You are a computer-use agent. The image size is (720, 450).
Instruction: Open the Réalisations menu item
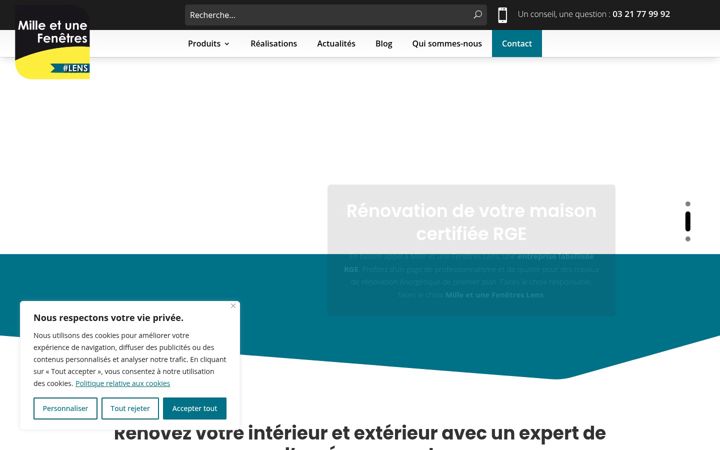click(x=274, y=44)
